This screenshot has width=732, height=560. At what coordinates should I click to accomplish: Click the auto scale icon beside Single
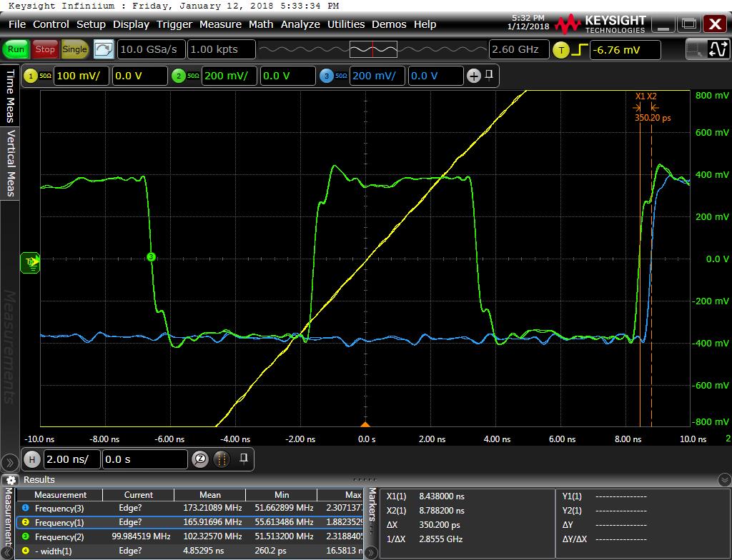point(103,49)
